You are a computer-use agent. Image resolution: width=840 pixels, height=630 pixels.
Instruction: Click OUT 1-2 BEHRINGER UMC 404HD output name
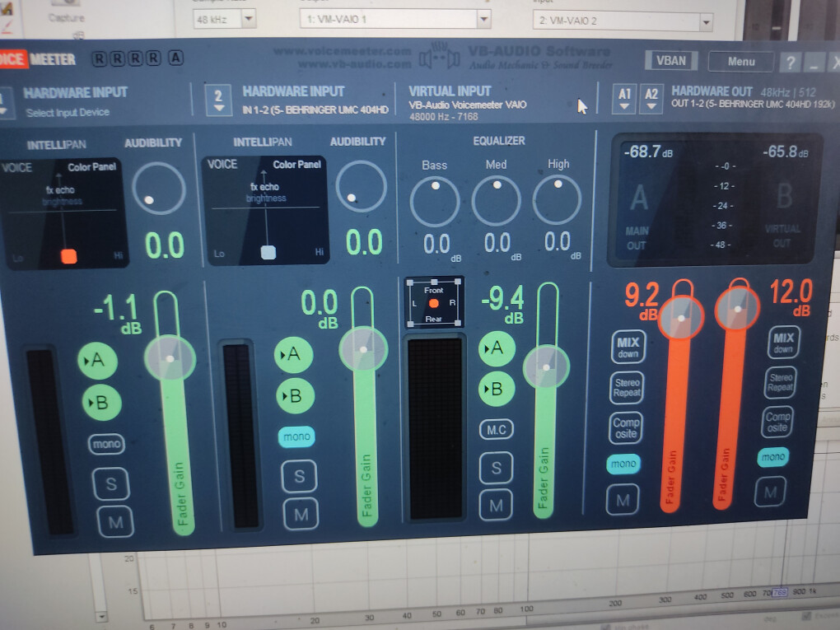coord(752,104)
